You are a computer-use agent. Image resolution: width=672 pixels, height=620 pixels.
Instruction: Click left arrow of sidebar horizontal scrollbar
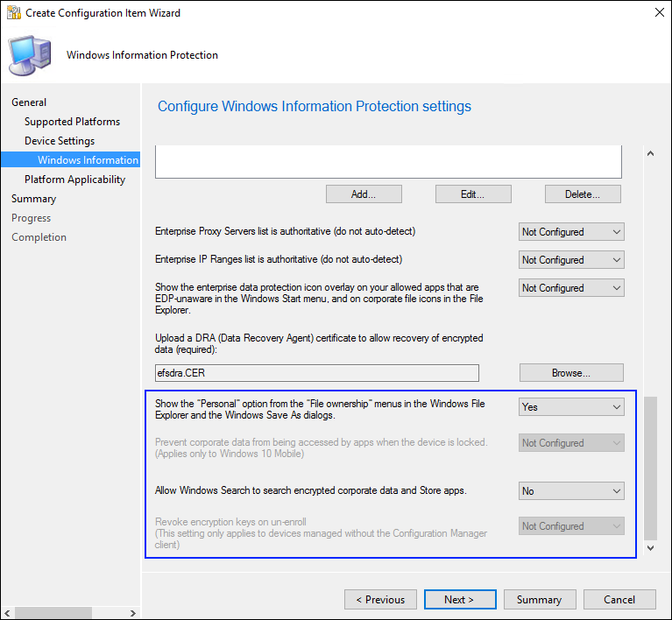7,612
